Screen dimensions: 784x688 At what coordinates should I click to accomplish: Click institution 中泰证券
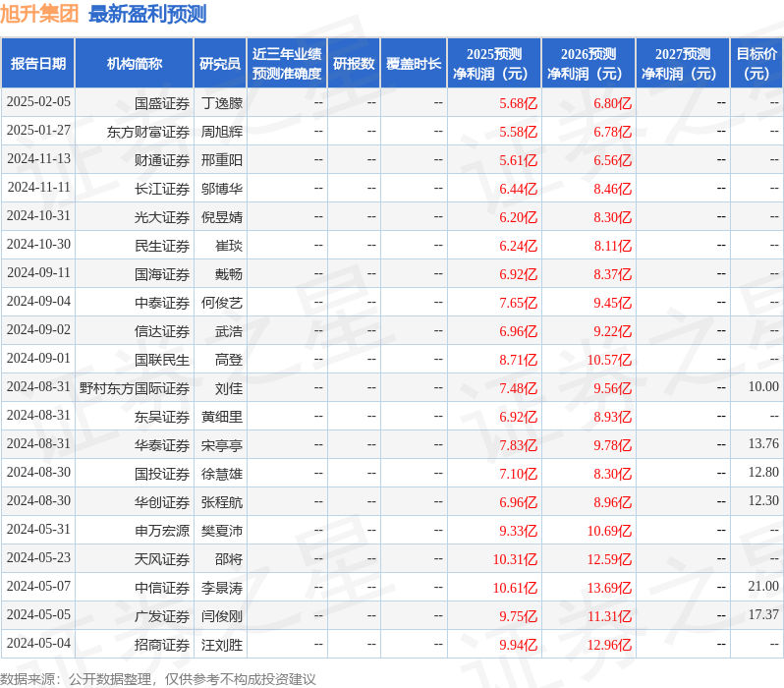click(x=162, y=304)
